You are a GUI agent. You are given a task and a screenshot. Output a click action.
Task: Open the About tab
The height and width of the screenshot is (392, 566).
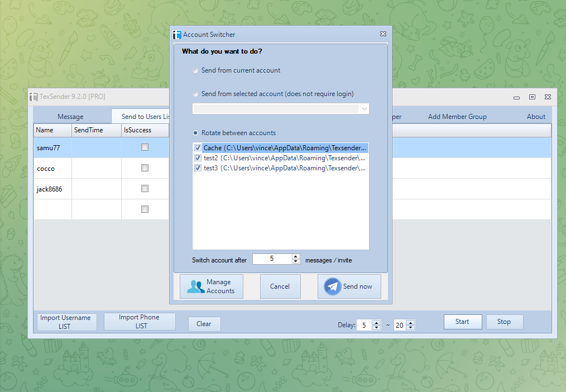point(536,117)
